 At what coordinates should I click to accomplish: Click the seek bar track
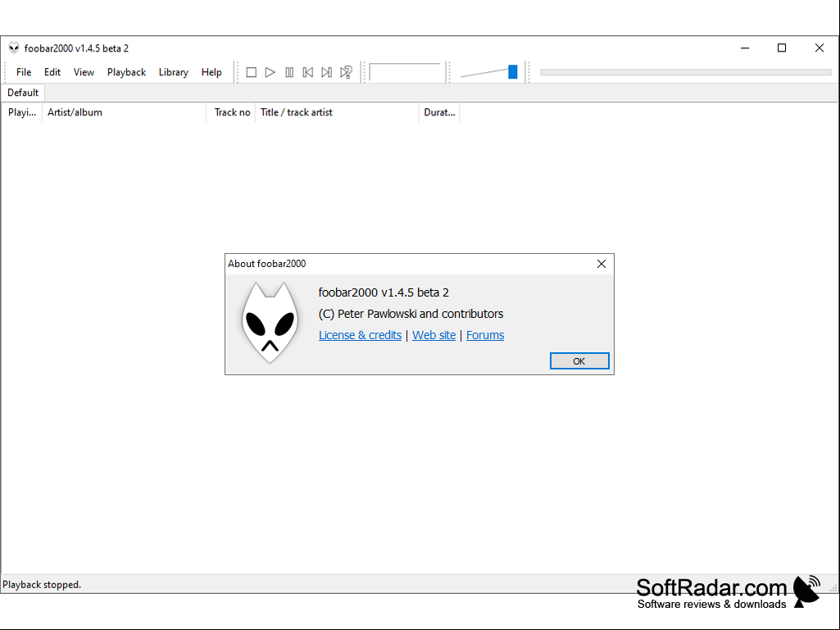[x=686, y=72]
